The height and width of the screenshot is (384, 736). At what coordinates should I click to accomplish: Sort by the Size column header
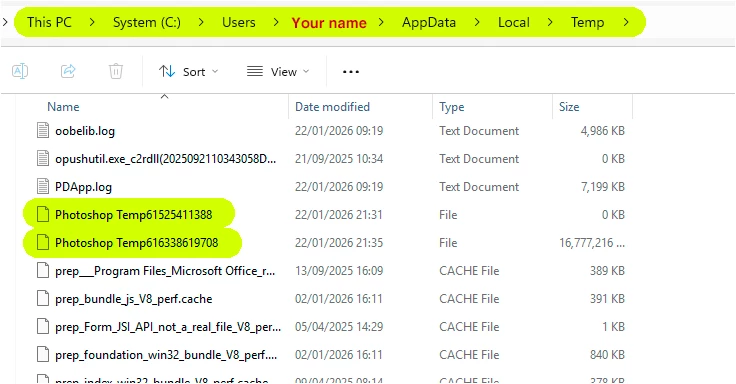coord(569,107)
